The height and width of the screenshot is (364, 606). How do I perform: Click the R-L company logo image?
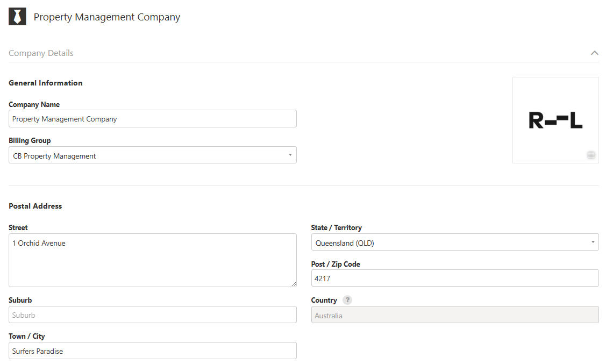555,120
